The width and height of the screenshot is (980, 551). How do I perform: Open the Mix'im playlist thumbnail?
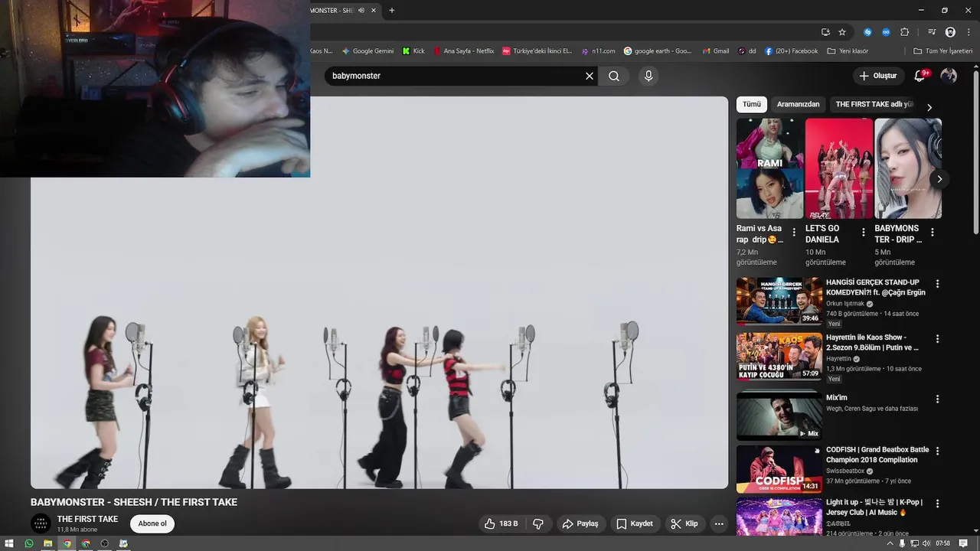point(779,416)
